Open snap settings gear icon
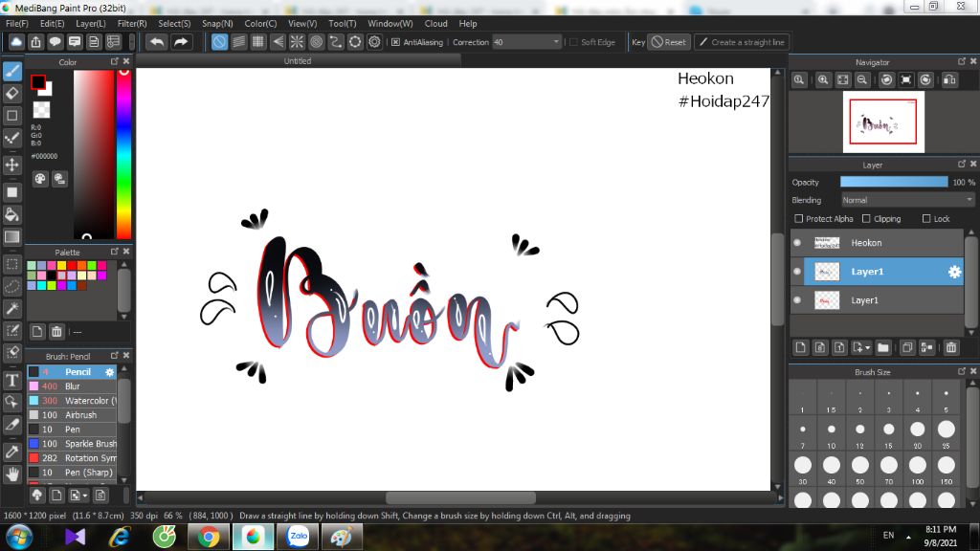This screenshot has height=551, width=980. click(374, 42)
